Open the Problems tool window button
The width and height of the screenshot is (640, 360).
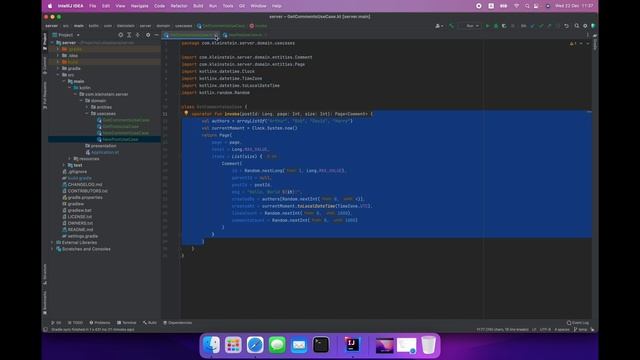click(x=100, y=322)
